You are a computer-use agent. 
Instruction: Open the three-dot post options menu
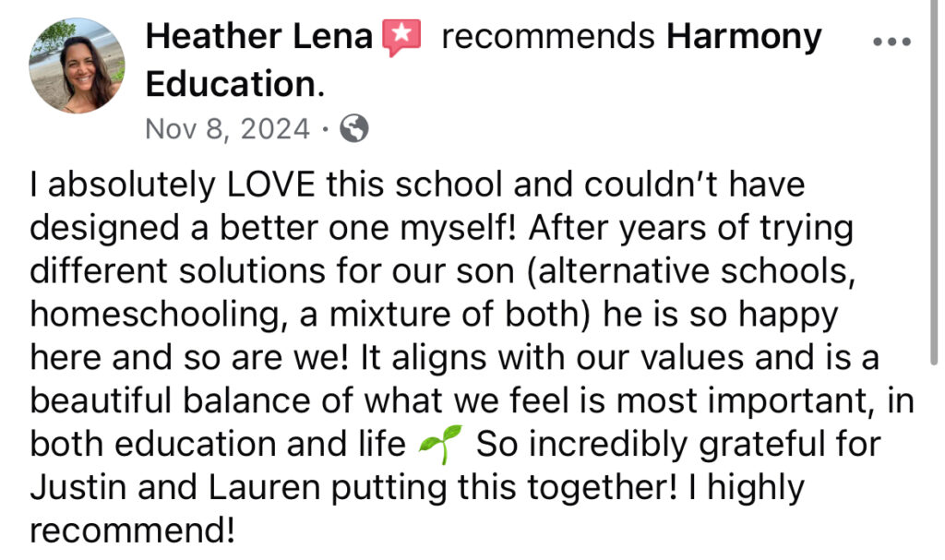point(891,42)
